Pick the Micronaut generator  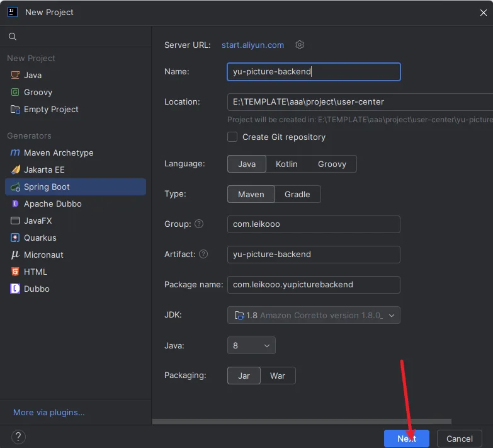43,255
